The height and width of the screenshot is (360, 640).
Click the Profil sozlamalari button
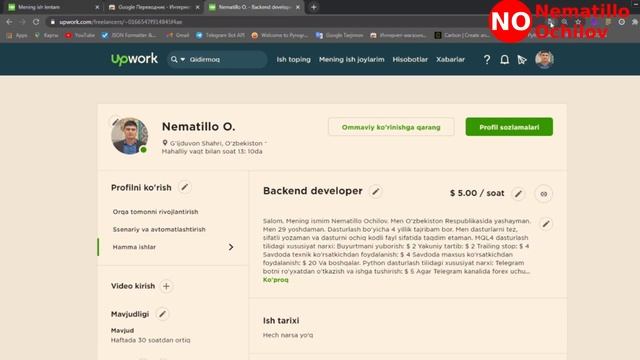509,127
